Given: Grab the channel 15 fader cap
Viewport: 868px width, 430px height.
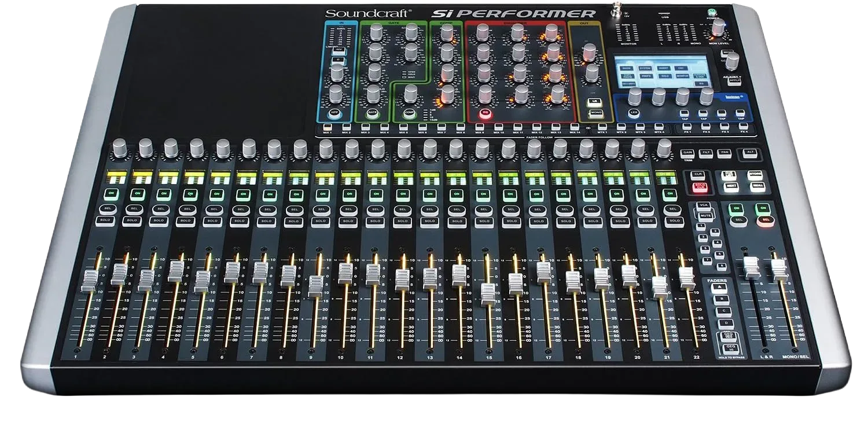Looking at the screenshot, I should coord(488,294).
